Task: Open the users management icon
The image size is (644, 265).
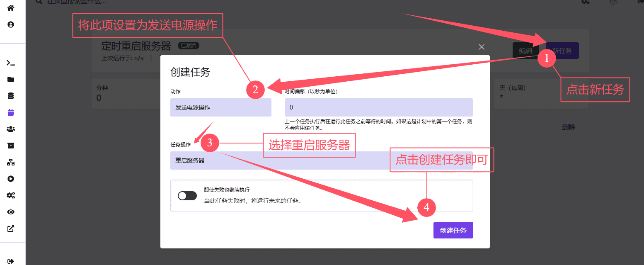Action: (11, 129)
